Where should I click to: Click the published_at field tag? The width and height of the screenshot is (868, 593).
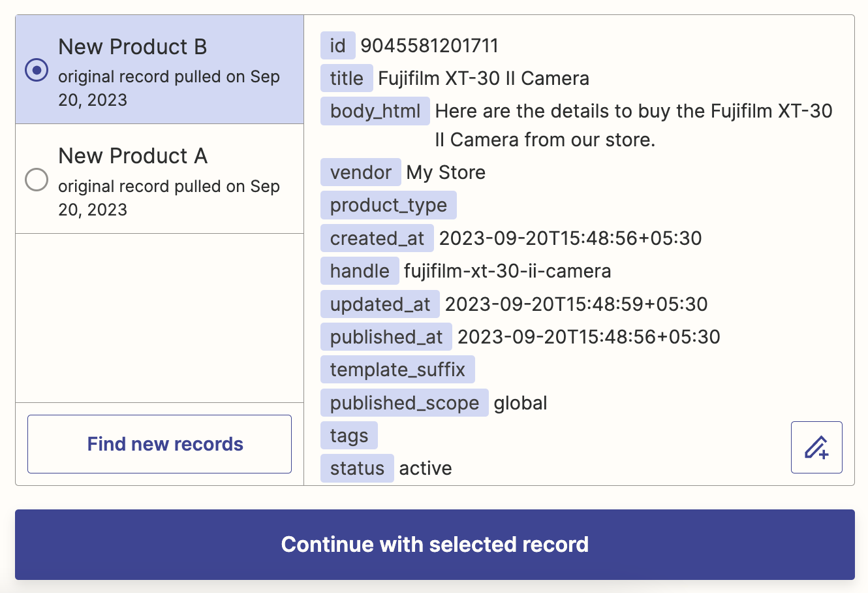[386, 337]
